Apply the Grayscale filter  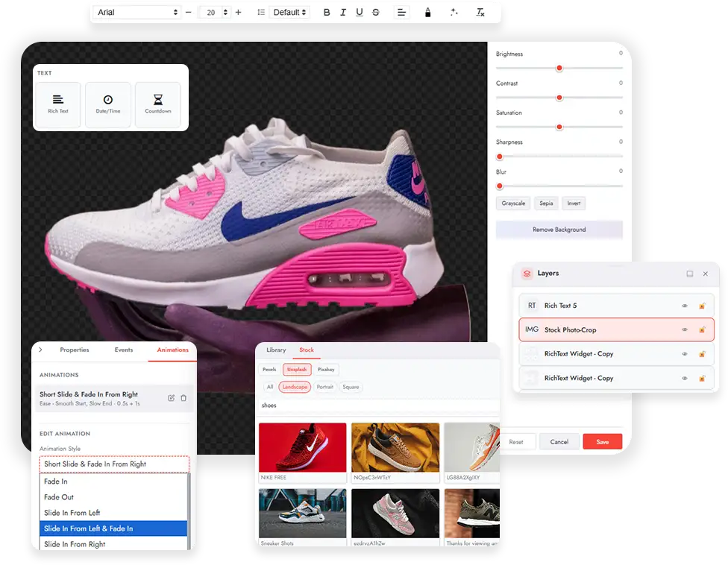pyautogui.click(x=513, y=203)
